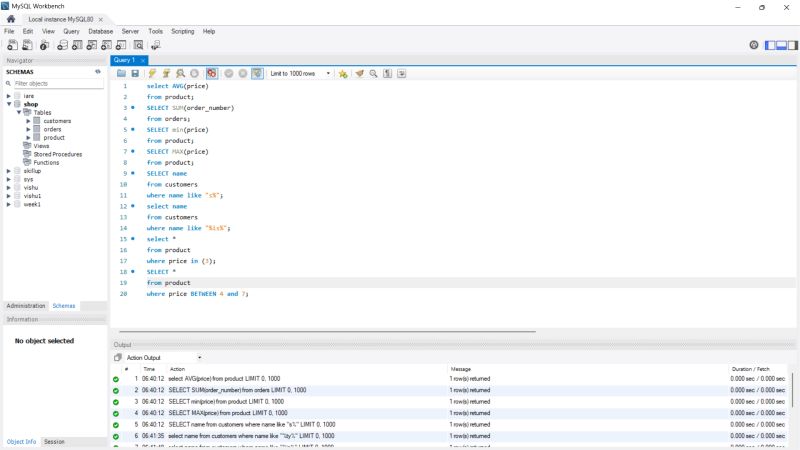Expand the skillup schema
Viewport: 800px width, 450px height.
click(x=9, y=171)
